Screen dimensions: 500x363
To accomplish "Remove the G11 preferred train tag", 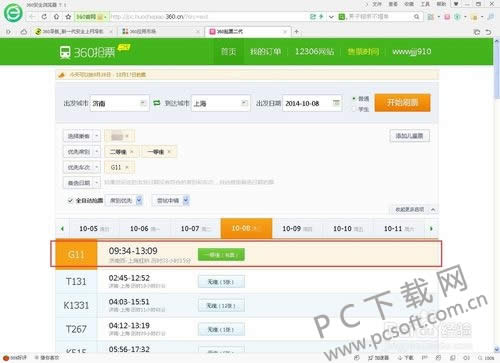I will [x=127, y=167].
